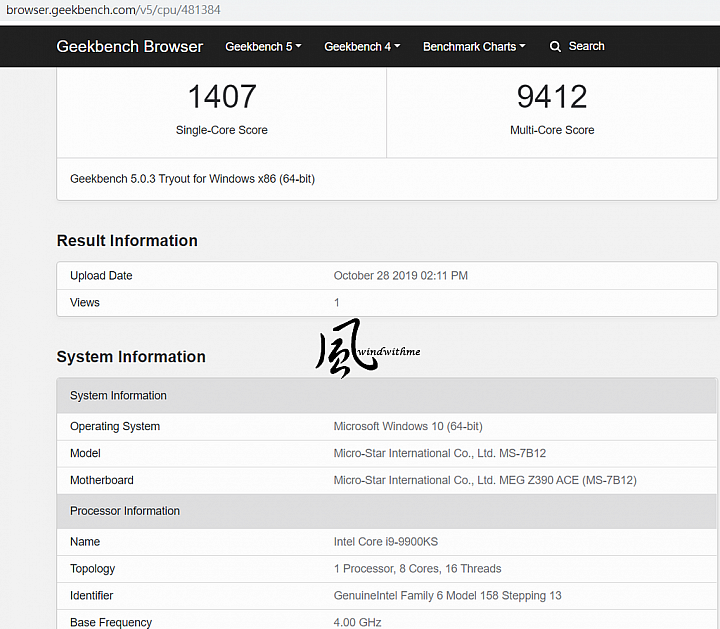This screenshot has height=629, width=720.
Task: Click the browser address bar URL
Action: coord(113,10)
